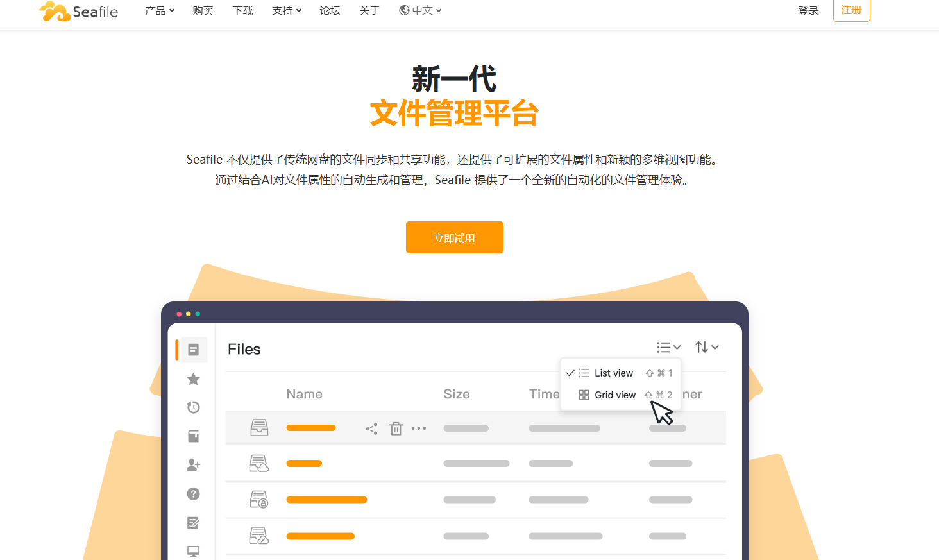939x560 pixels.
Task: Click the library icon in fourth row
Action: click(259, 535)
